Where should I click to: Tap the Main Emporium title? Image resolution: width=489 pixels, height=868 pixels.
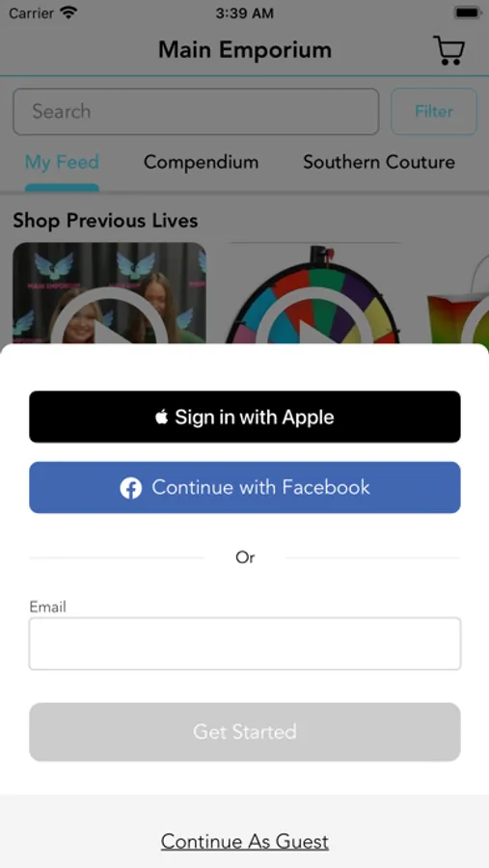[245, 50]
